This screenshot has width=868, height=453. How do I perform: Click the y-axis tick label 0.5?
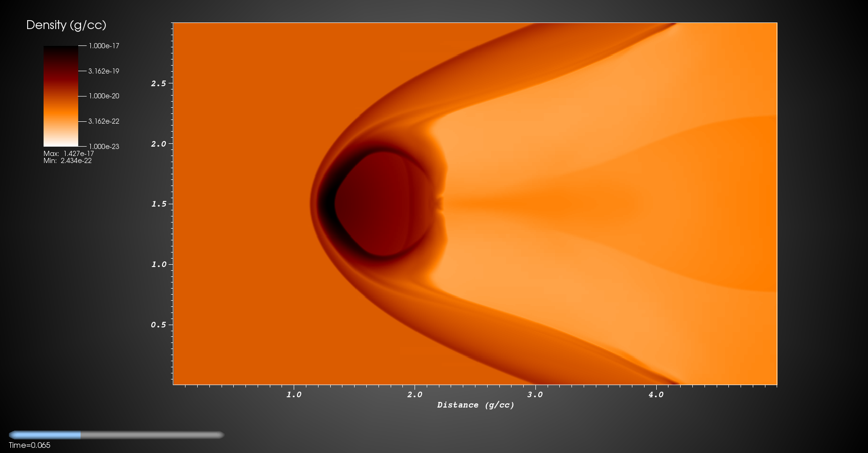click(158, 325)
